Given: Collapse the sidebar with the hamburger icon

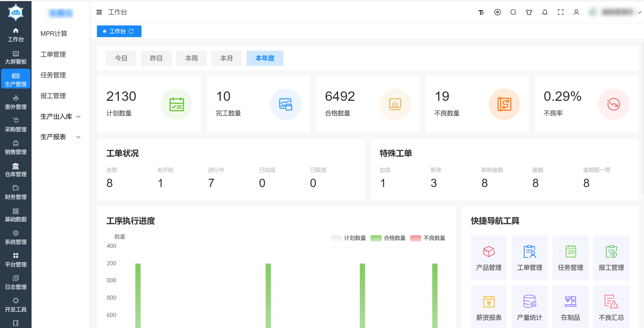Looking at the screenshot, I should tap(99, 12).
